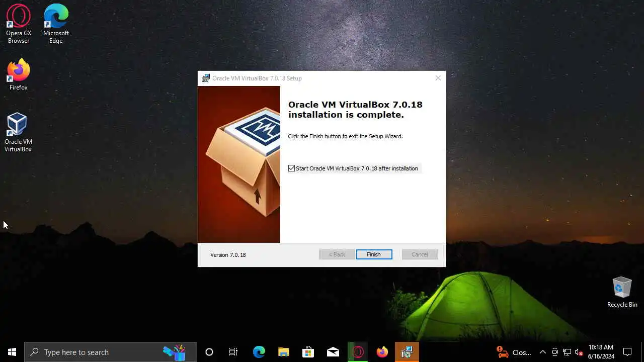Viewport: 644px width, 362px height.
Task: Click 'installation is complete' heading
Action: pos(346,115)
